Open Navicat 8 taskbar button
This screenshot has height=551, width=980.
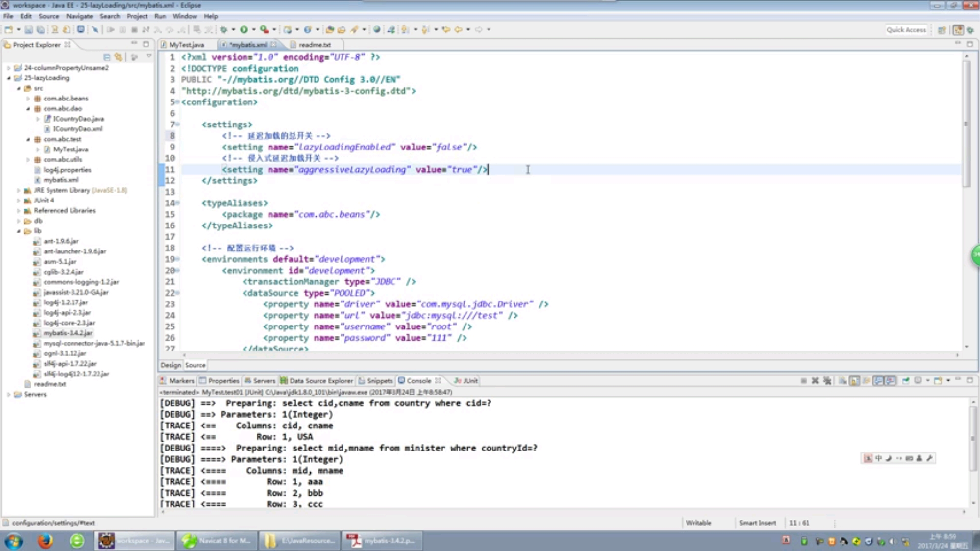[216, 541]
